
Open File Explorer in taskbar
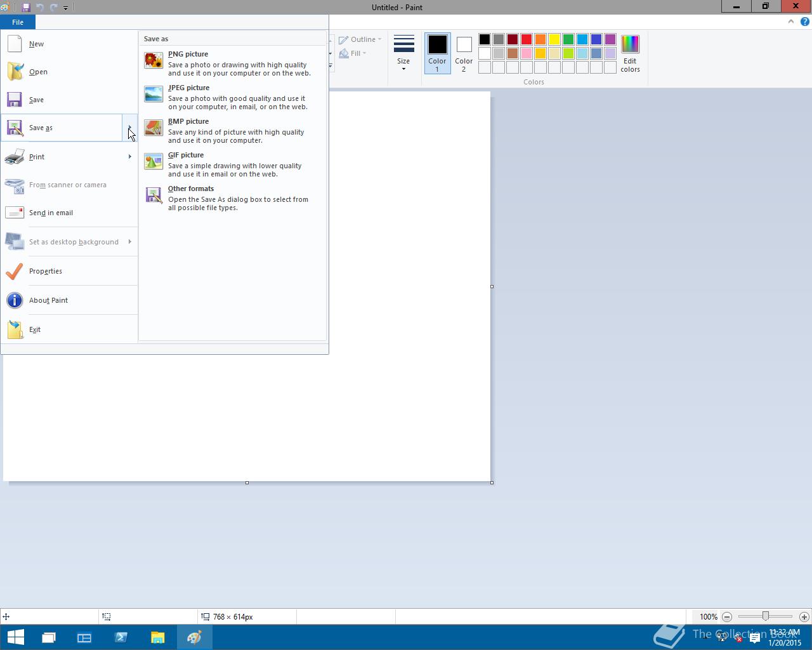(x=157, y=637)
